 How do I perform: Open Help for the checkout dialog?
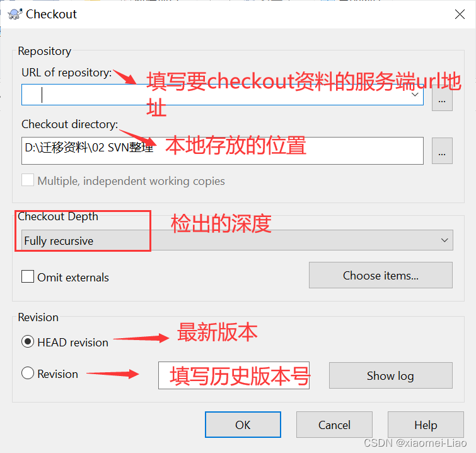point(426,425)
